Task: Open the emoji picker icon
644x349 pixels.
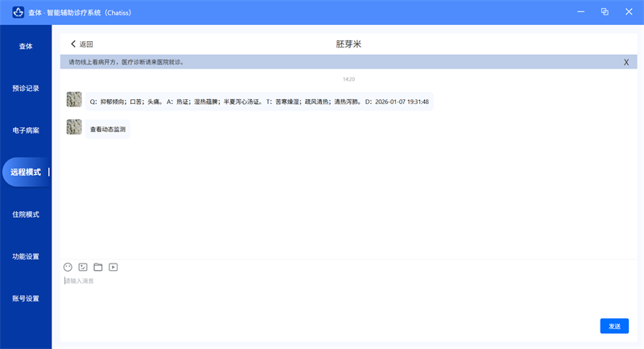Action: pyautogui.click(x=68, y=267)
